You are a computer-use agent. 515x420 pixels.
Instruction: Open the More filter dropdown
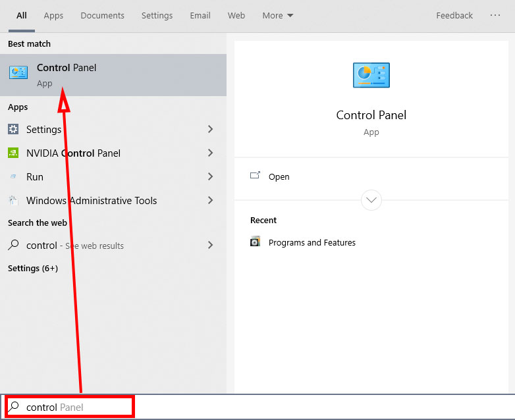[278, 15]
